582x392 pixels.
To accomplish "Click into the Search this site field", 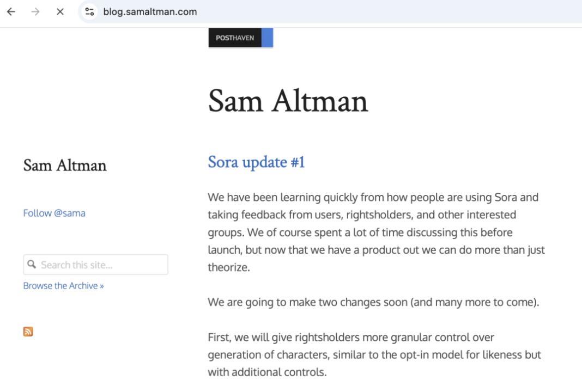I will tap(101, 265).
